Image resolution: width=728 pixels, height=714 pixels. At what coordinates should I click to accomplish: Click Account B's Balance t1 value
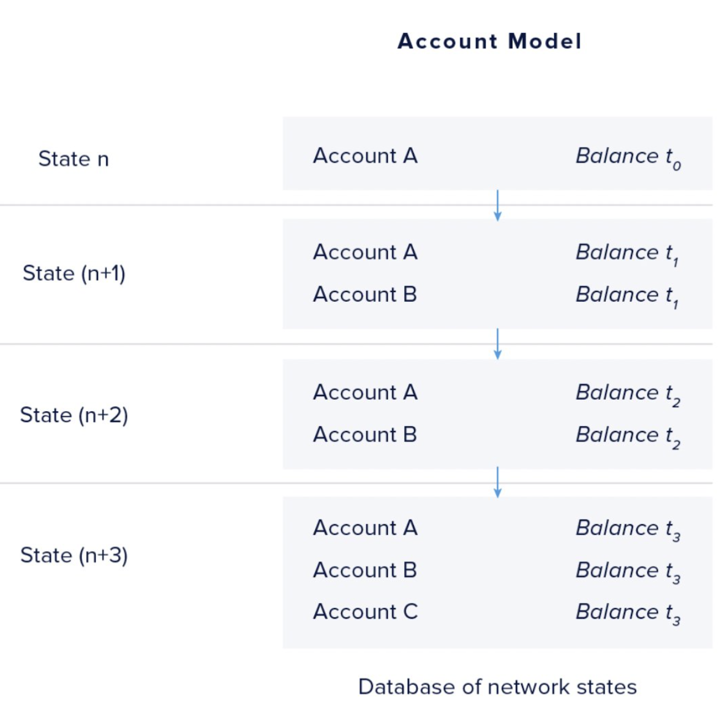(x=627, y=296)
